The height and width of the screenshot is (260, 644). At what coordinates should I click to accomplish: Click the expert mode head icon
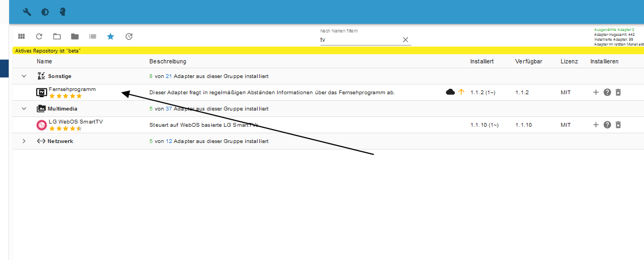point(62,12)
